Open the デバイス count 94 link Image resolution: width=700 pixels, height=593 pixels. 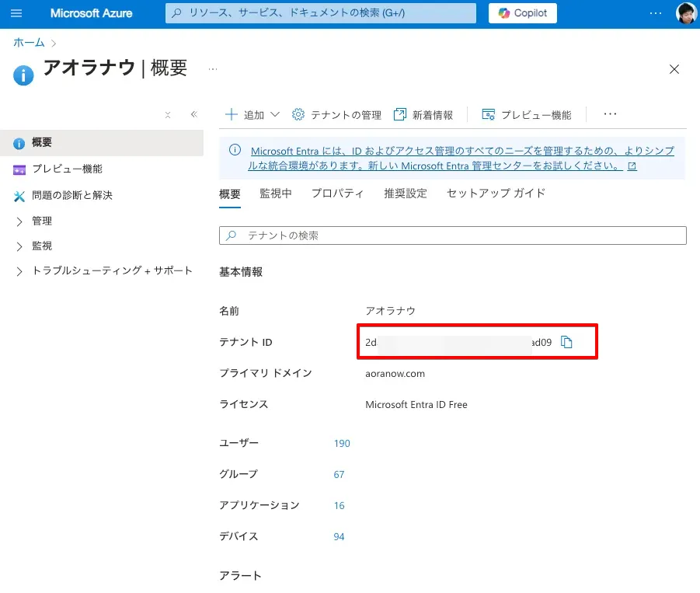(x=339, y=537)
